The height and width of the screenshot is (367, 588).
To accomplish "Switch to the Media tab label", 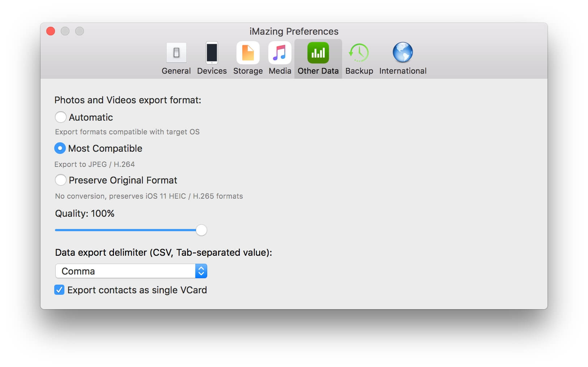I will coord(280,71).
